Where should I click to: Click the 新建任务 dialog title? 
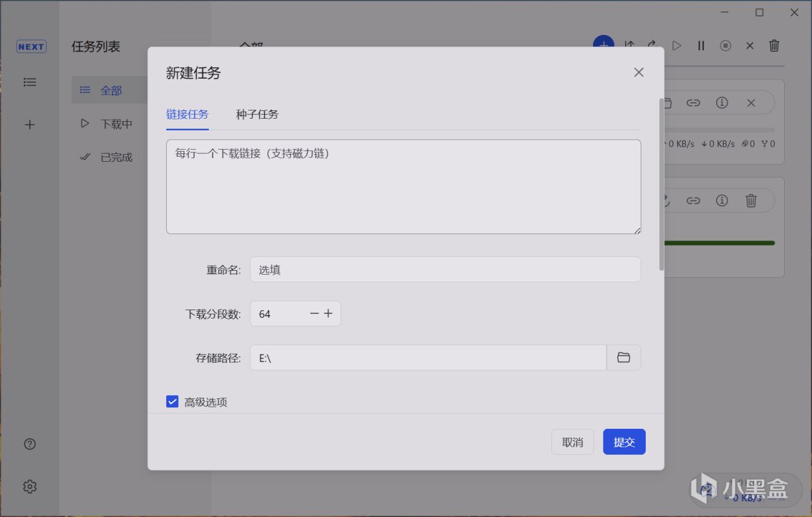pos(193,73)
